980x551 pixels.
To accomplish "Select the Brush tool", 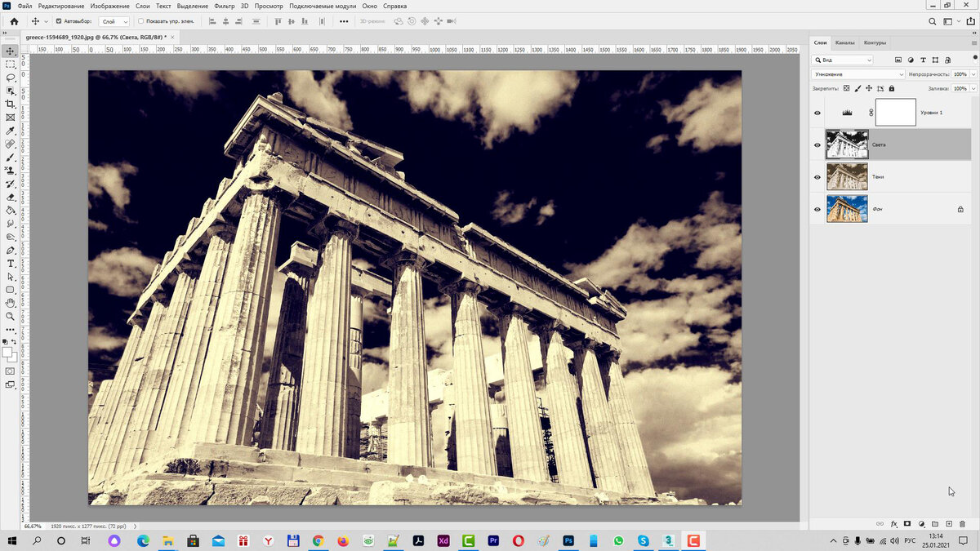I will 11,157.
